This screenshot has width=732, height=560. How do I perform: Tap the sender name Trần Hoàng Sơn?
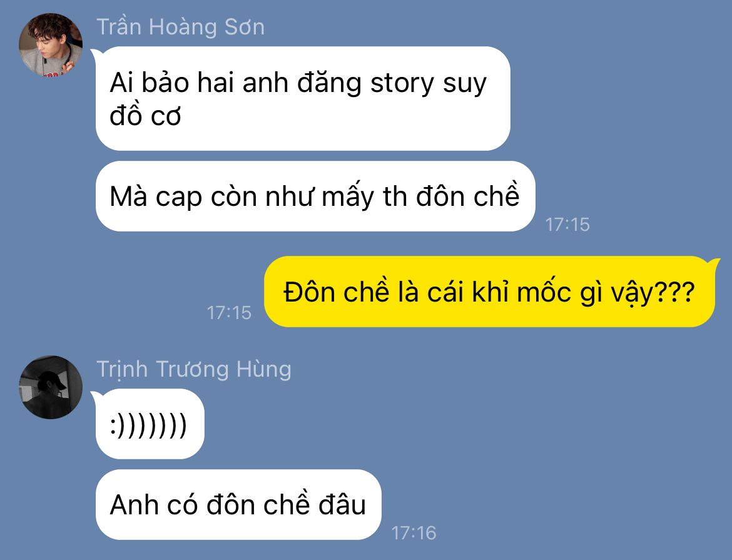coord(181,27)
